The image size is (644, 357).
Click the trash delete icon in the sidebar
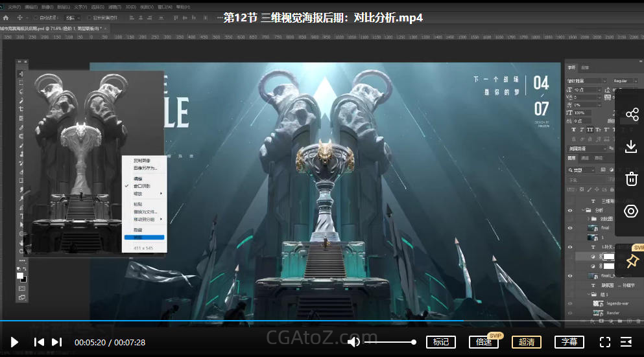tap(631, 179)
